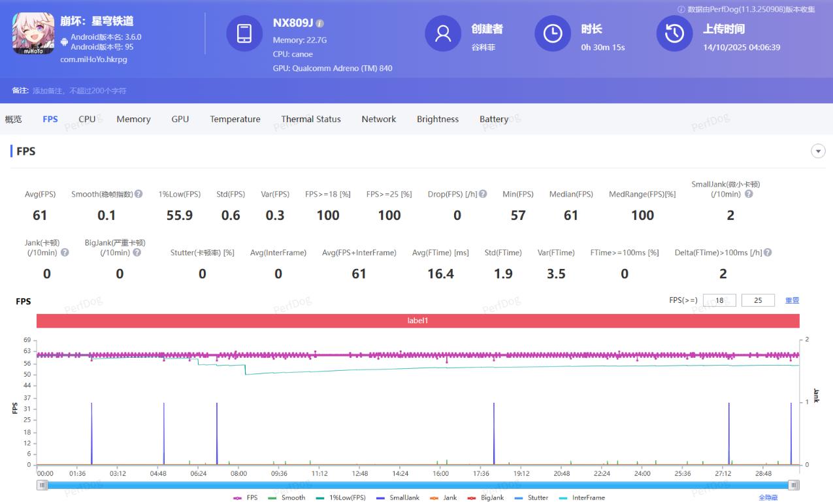
Task: Click the reset link beside FPS thresholds
Action: [792, 300]
